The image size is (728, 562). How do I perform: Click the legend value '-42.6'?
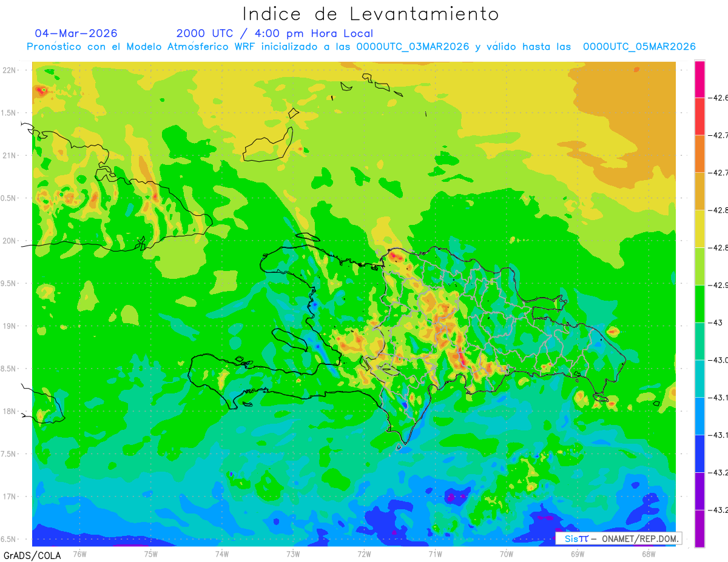(719, 98)
